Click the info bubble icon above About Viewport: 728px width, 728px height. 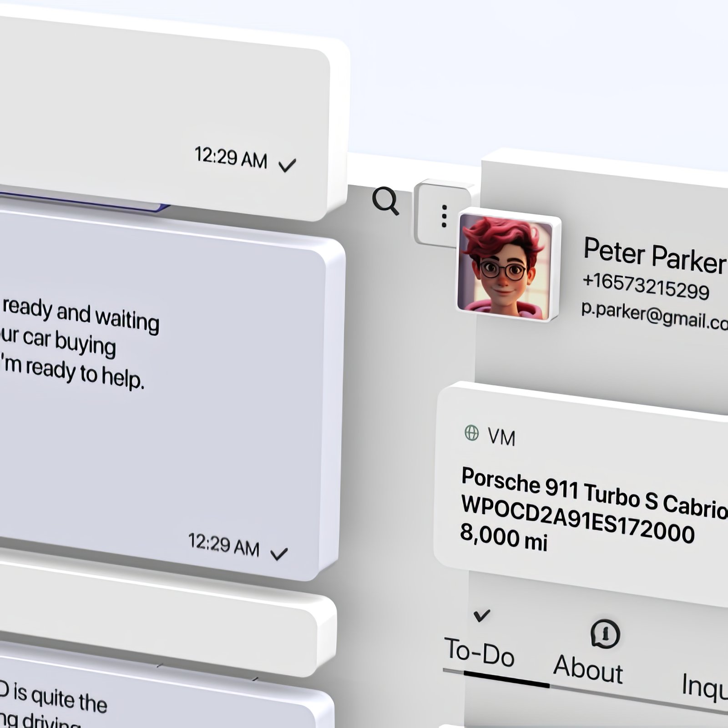coord(605,633)
